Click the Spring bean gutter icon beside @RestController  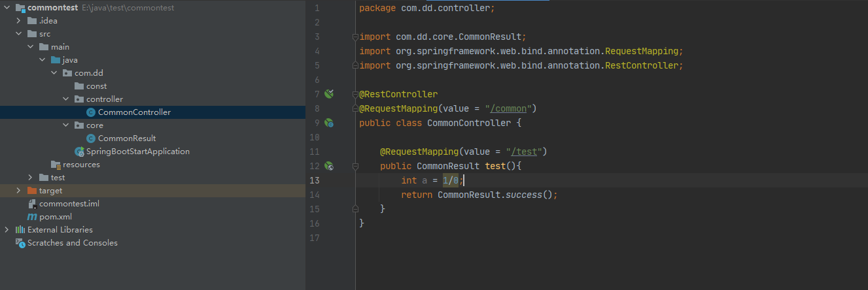[x=329, y=94]
